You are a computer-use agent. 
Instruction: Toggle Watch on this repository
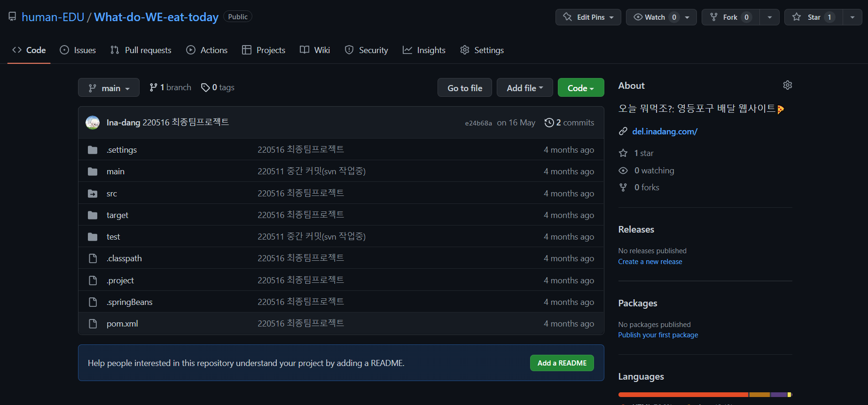[x=661, y=17]
